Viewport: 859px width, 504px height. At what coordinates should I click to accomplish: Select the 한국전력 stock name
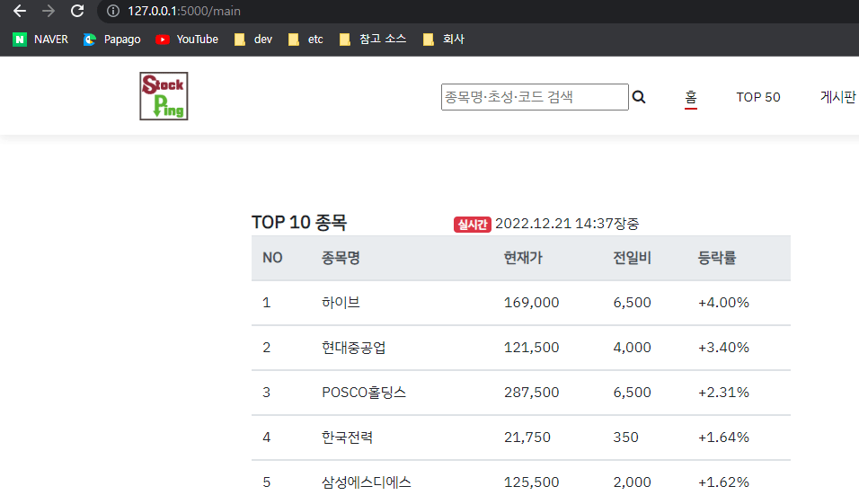point(348,438)
